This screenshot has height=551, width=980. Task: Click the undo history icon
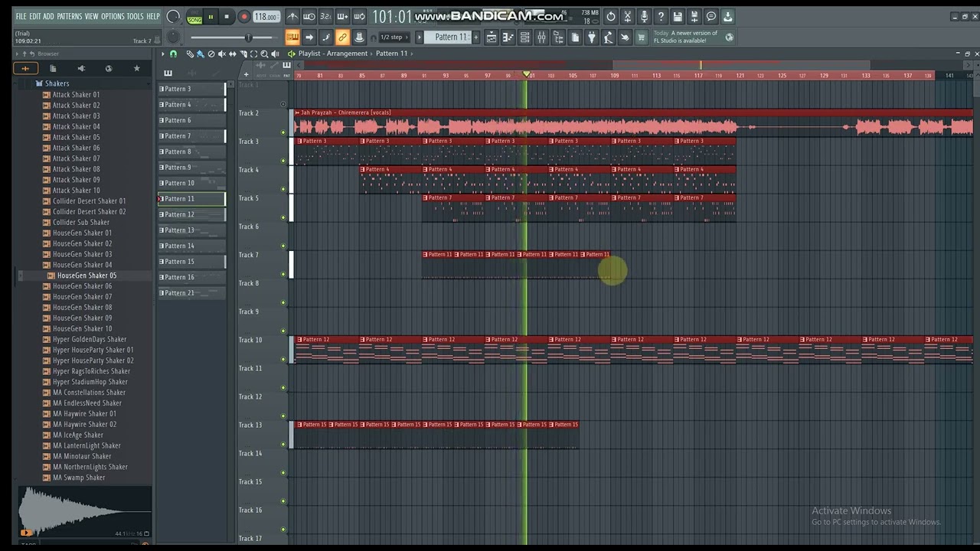(x=611, y=16)
